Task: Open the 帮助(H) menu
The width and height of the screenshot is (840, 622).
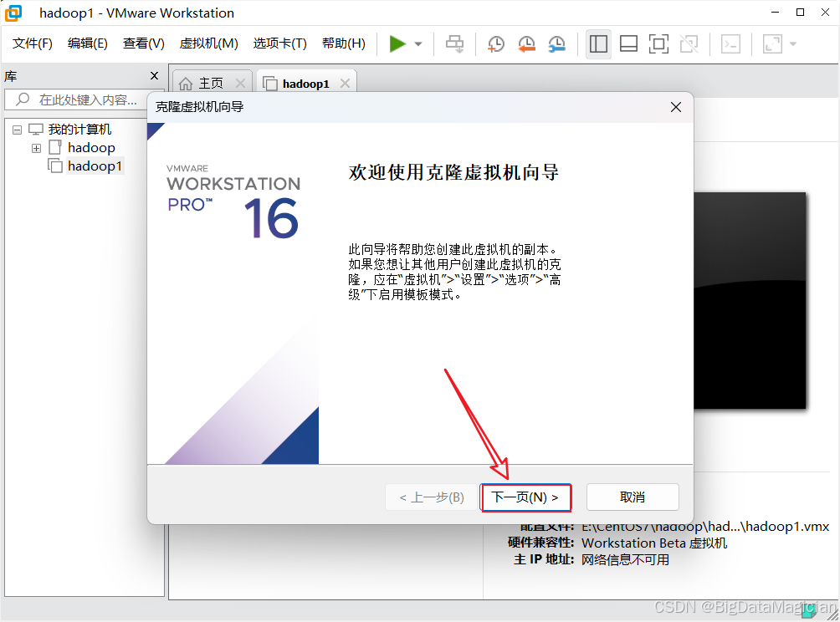Action: click(343, 43)
